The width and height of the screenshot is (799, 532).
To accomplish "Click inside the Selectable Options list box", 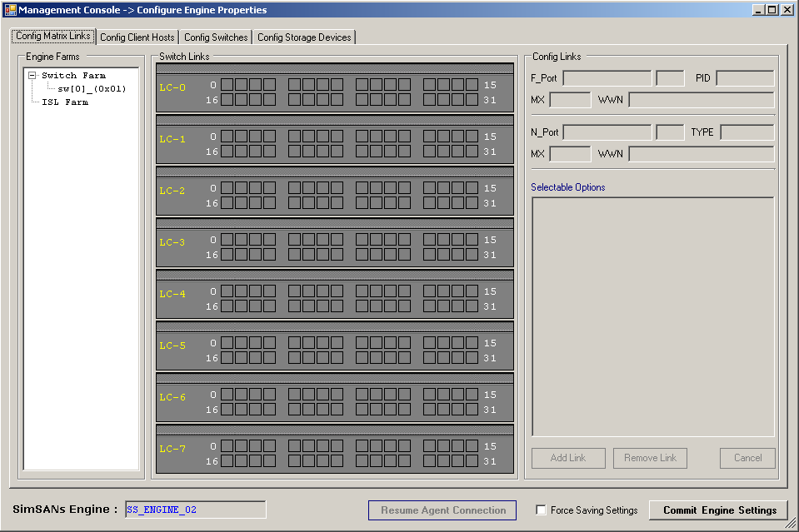I will pos(652,316).
